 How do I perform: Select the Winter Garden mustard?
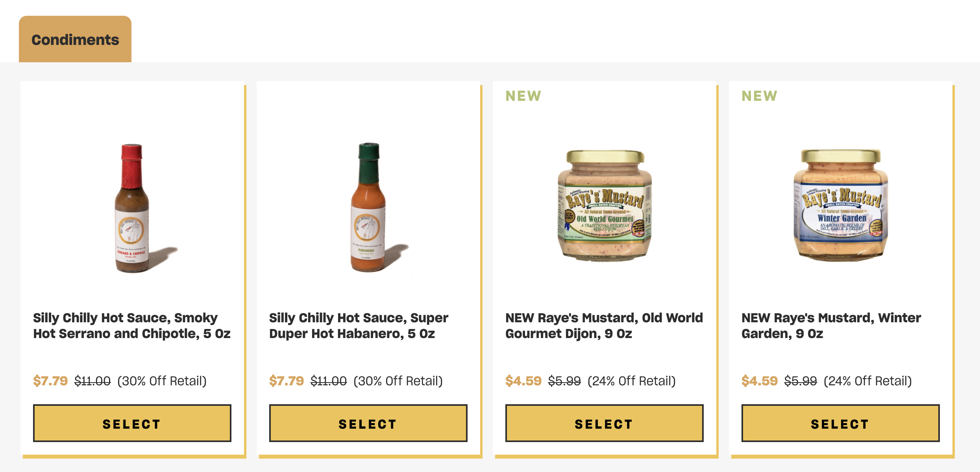[840, 424]
